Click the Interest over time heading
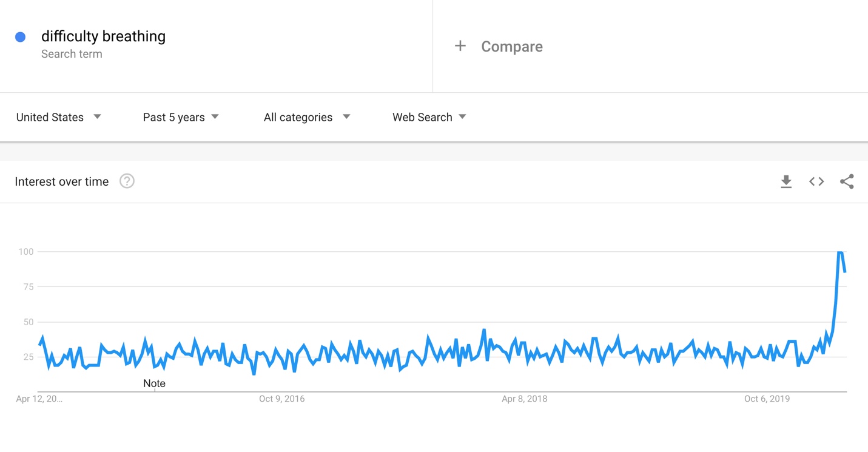The width and height of the screenshot is (868, 452). pyautogui.click(x=62, y=181)
